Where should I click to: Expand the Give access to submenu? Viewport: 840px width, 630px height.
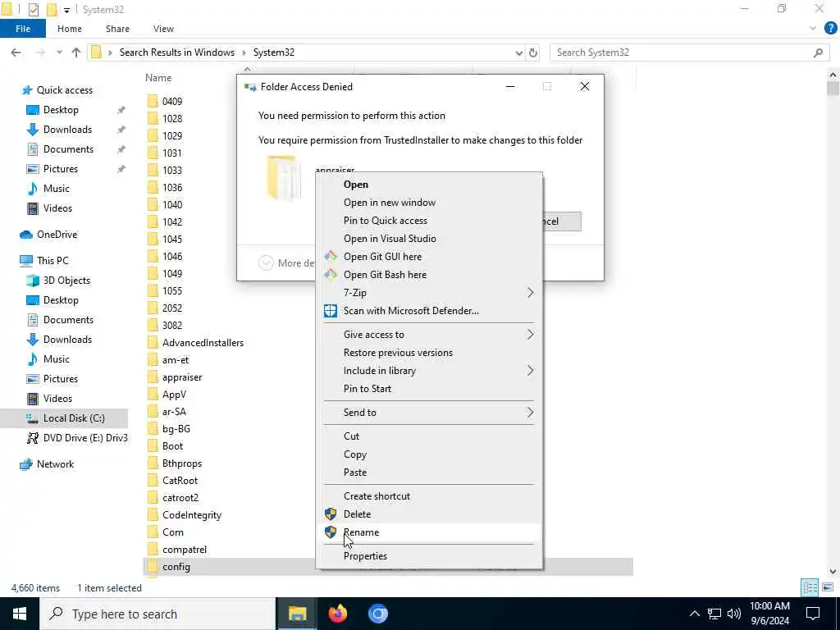click(428, 335)
